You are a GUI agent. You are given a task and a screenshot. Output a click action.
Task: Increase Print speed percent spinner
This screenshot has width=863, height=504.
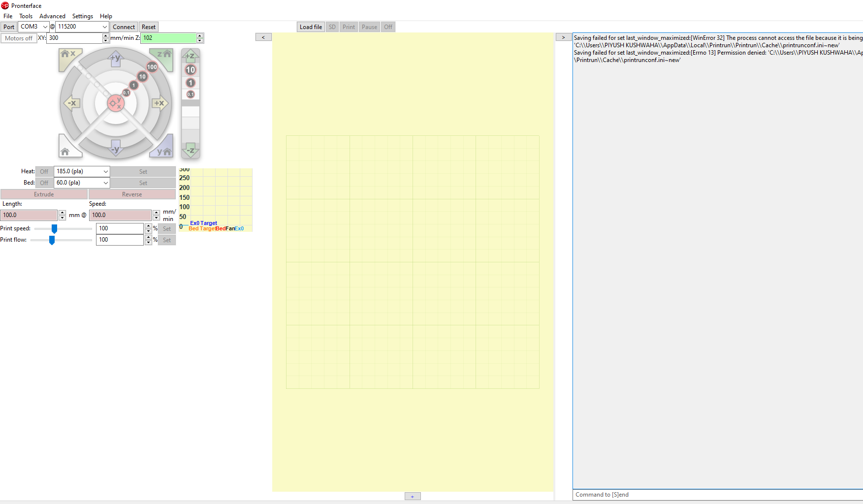click(x=148, y=226)
